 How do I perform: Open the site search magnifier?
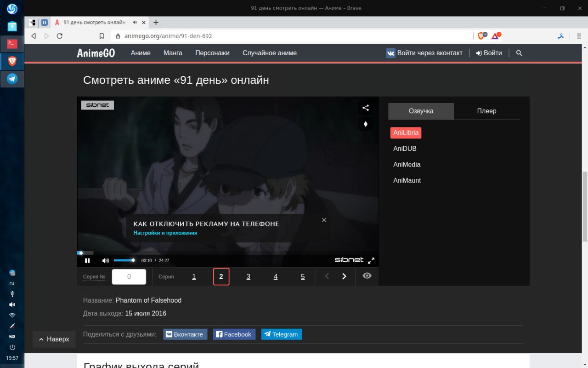(519, 53)
